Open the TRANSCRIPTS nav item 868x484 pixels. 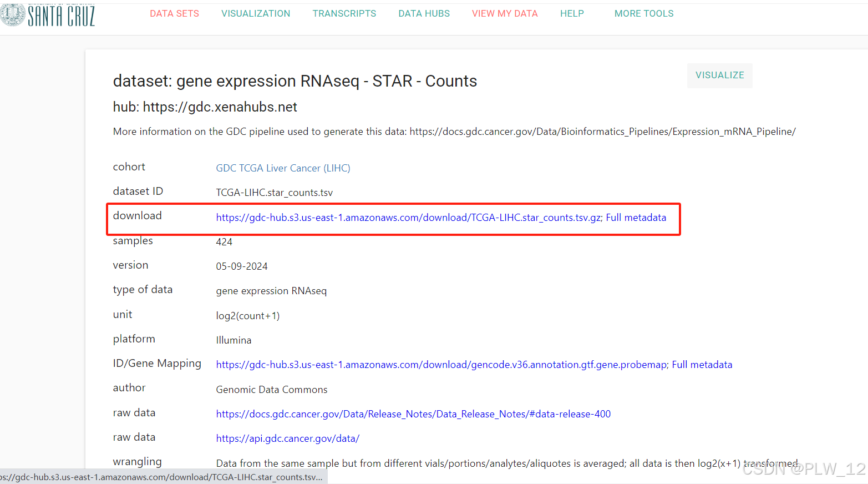point(344,13)
